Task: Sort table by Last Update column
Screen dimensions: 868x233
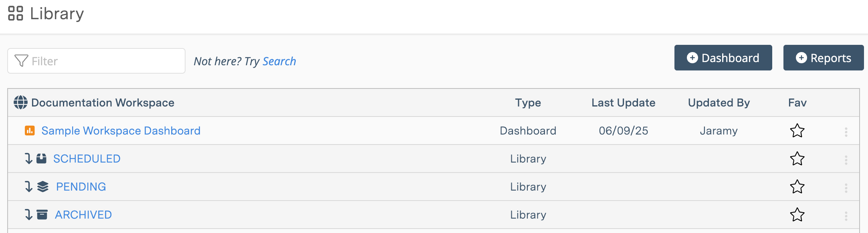Action: [x=623, y=102]
